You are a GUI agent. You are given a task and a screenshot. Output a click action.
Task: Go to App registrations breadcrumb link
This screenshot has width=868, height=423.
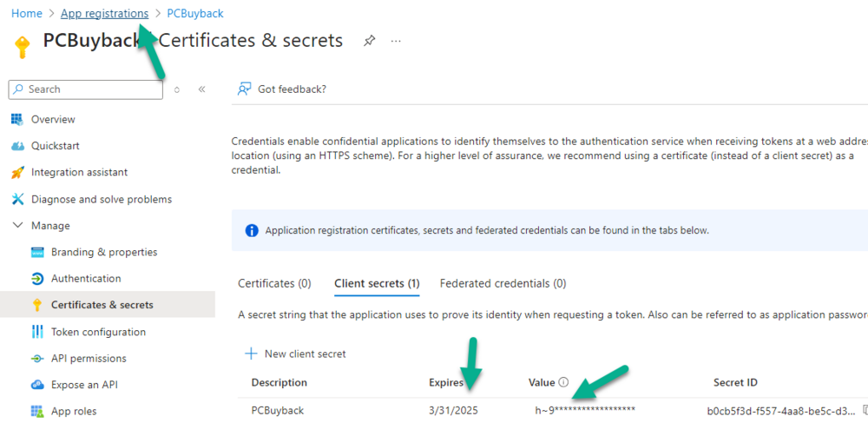point(104,13)
